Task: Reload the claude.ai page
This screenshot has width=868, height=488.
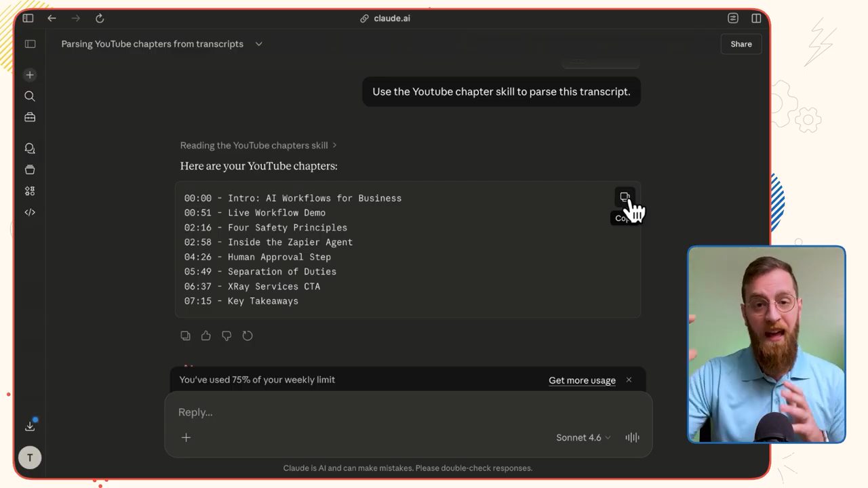Action: (x=100, y=18)
